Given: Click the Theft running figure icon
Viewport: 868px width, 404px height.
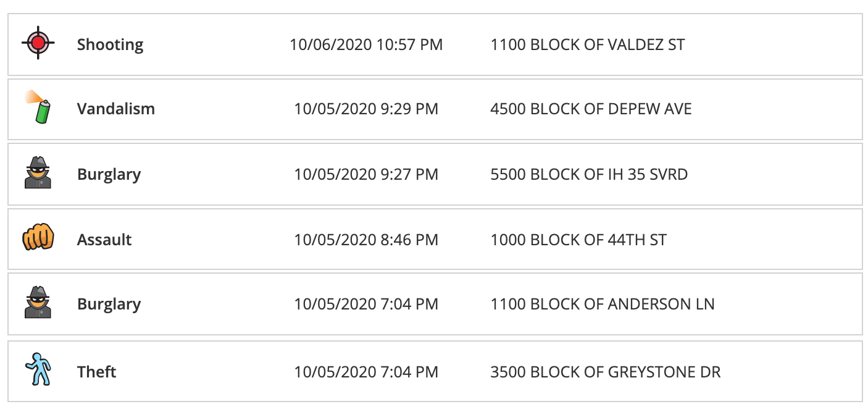Looking at the screenshot, I should pyautogui.click(x=38, y=370).
